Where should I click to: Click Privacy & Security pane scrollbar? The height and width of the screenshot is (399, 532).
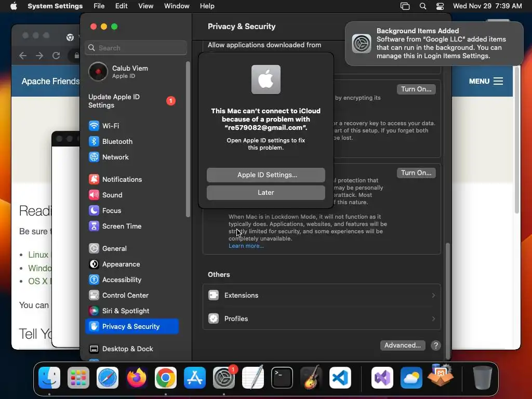click(x=448, y=301)
